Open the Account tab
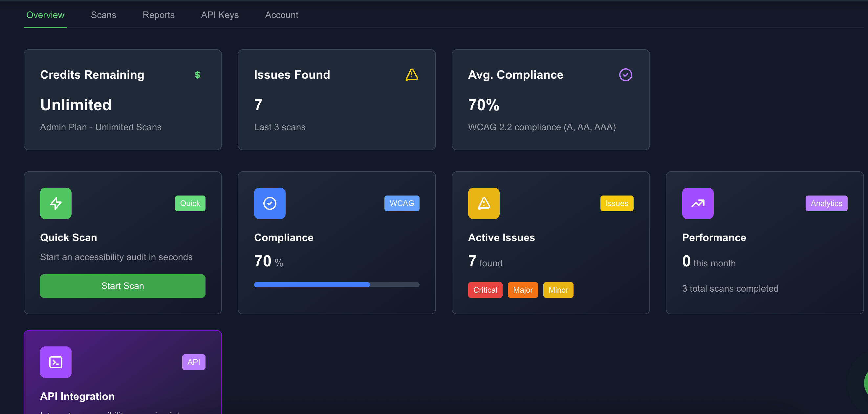Viewport: 868px width, 414px height. point(281,15)
